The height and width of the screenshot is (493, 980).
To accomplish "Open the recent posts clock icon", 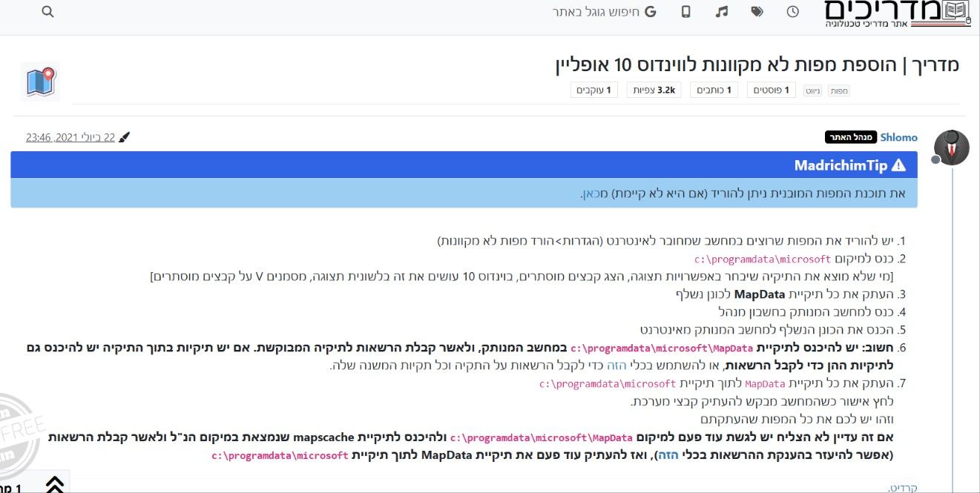I will (x=793, y=12).
